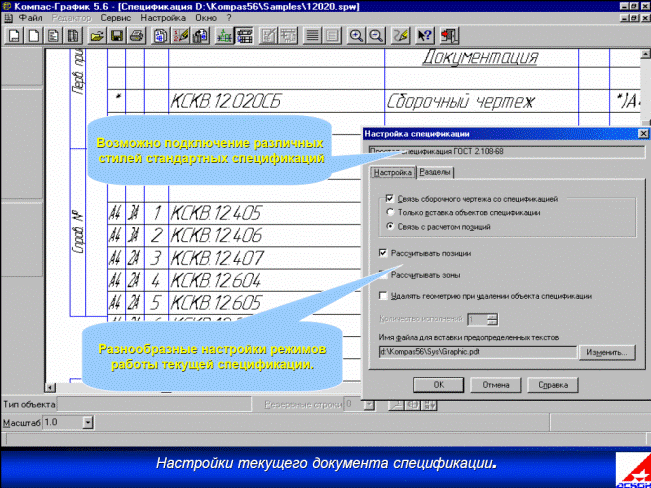The width and height of the screenshot is (651, 488).
Task: Click the grayed-out edit sheet toolbar icon
Action: [268, 36]
